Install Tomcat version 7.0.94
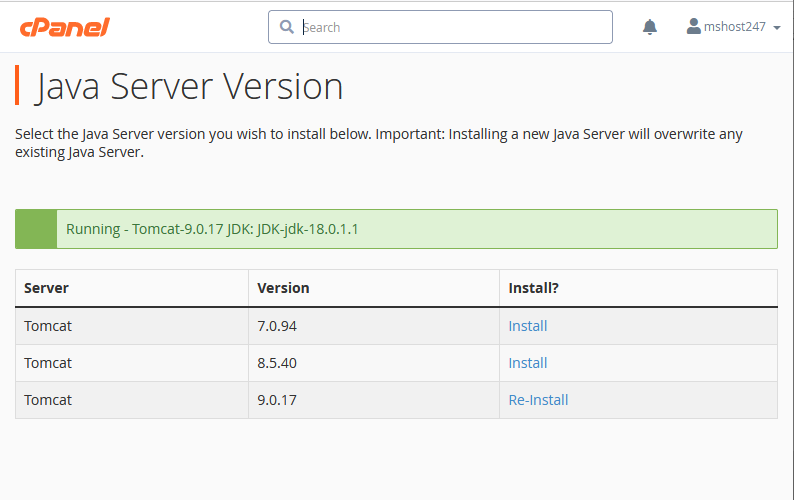The image size is (794, 500). (x=528, y=326)
